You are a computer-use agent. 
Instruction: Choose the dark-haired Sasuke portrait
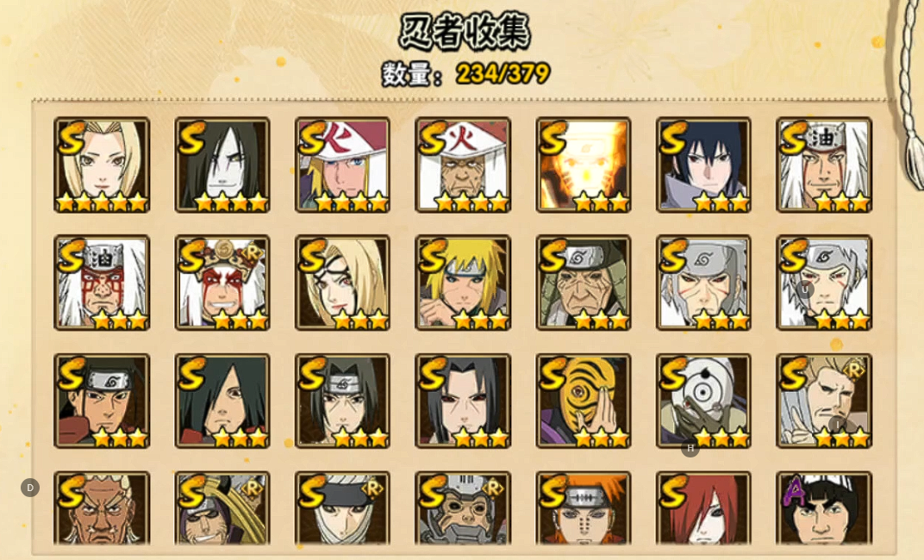703,165
